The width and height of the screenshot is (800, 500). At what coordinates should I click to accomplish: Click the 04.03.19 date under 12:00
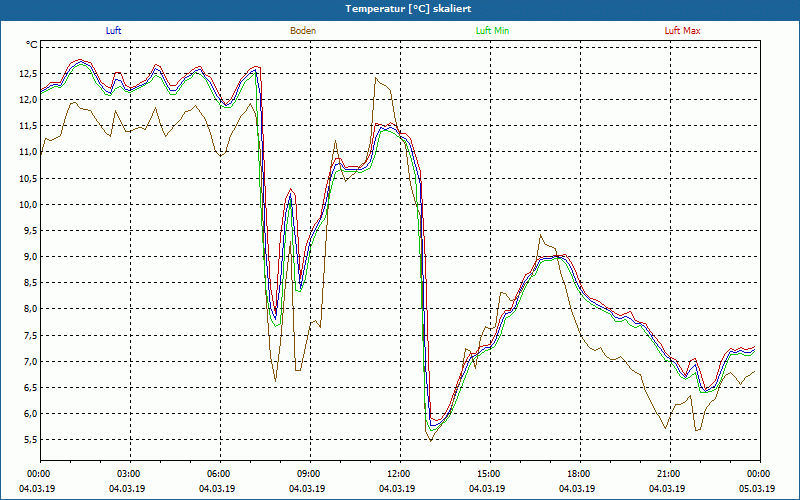[x=397, y=488]
